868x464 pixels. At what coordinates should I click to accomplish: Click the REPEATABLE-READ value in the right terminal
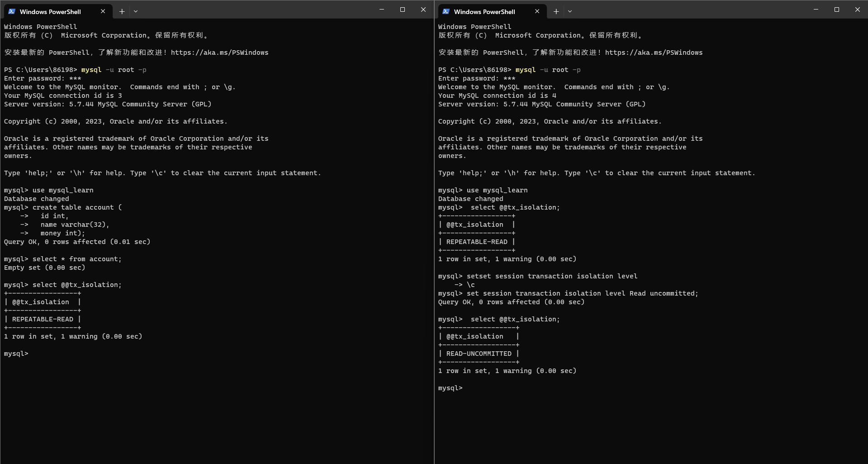477,242
